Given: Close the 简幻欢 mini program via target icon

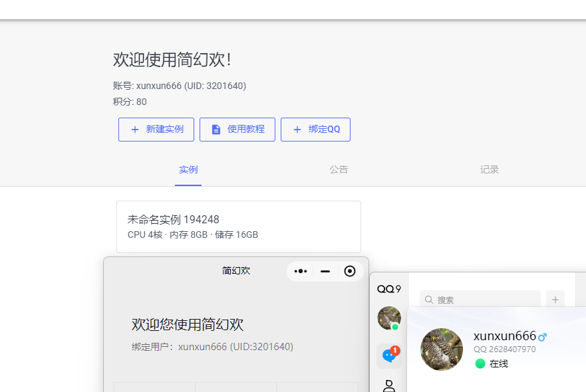Looking at the screenshot, I should pos(350,271).
